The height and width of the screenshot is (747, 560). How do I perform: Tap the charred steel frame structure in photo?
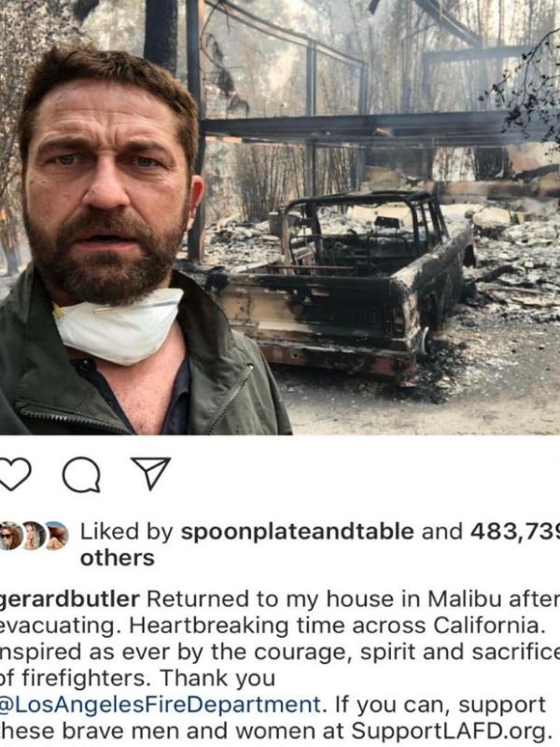coord(362,95)
